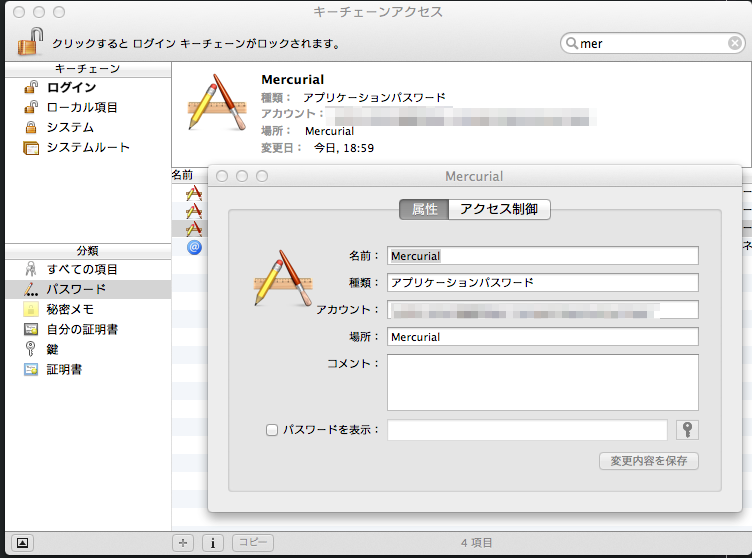Image resolution: width=752 pixels, height=558 pixels.
Task: Click the Mercurial item icon in main summary pane
Action: click(217, 102)
